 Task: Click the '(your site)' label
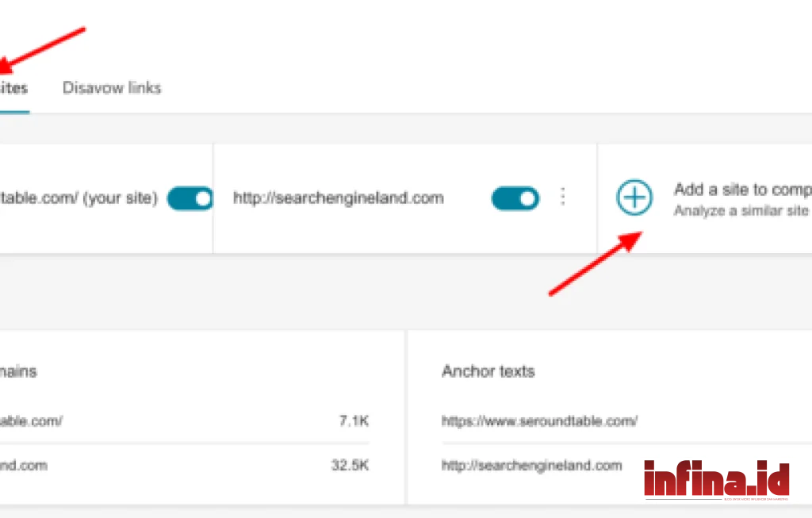click(121, 198)
